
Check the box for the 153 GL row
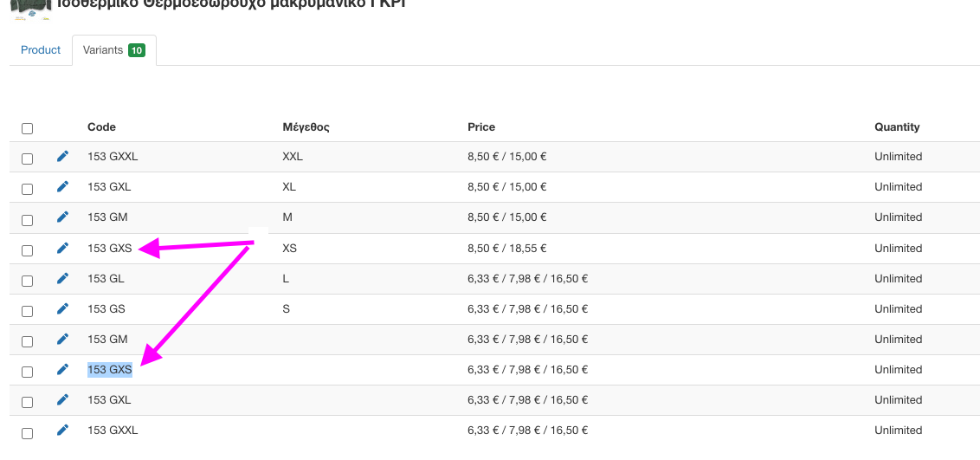tap(28, 281)
